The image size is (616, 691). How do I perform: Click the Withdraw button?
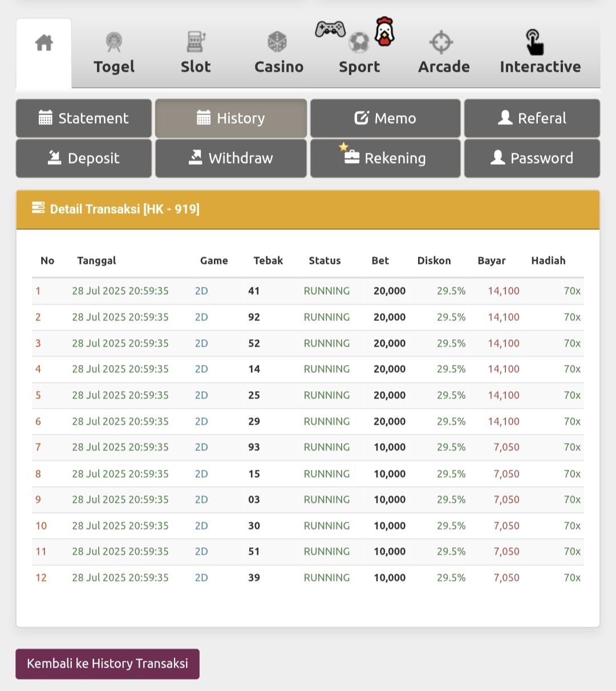pyautogui.click(x=231, y=158)
